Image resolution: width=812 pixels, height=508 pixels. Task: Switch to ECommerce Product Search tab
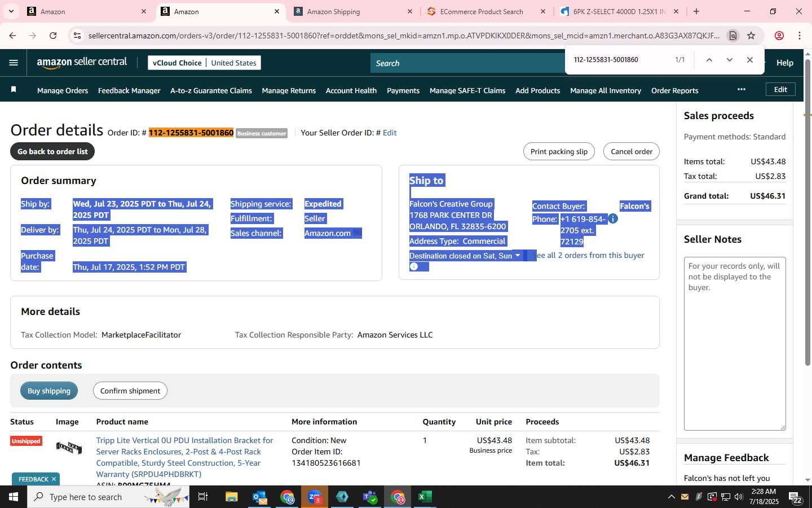(x=487, y=11)
